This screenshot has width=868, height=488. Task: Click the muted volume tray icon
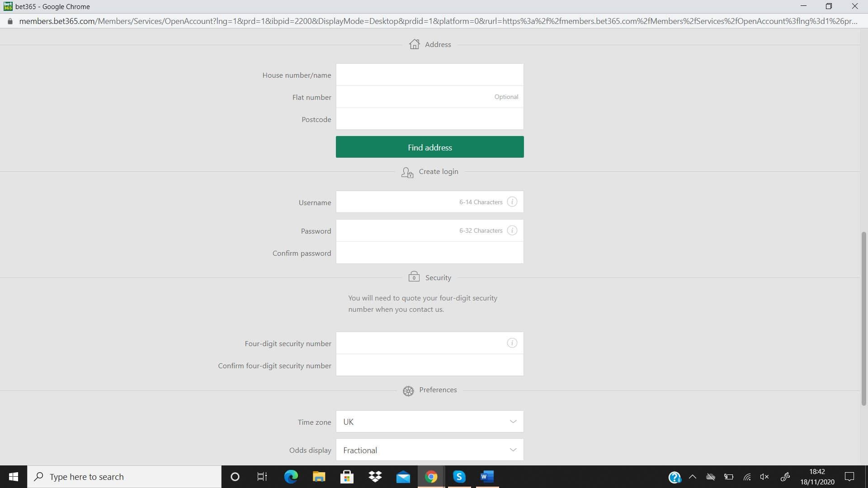pos(764,477)
